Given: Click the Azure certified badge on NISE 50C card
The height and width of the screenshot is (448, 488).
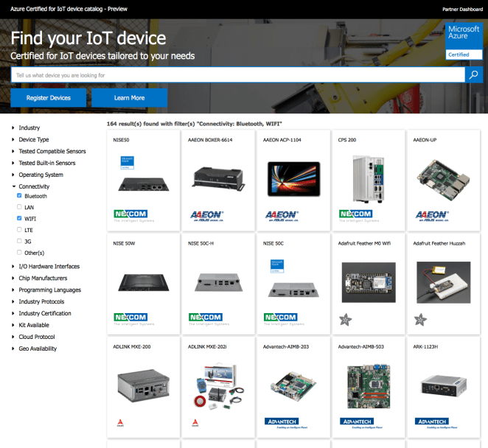Looking at the screenshot, I should 277,264.
